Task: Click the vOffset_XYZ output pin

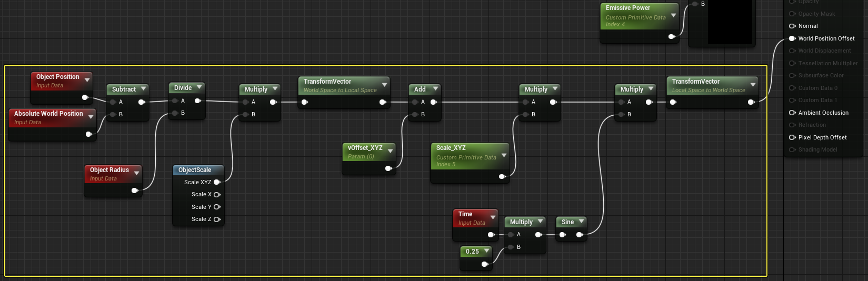Action: [x=388, y=168]
